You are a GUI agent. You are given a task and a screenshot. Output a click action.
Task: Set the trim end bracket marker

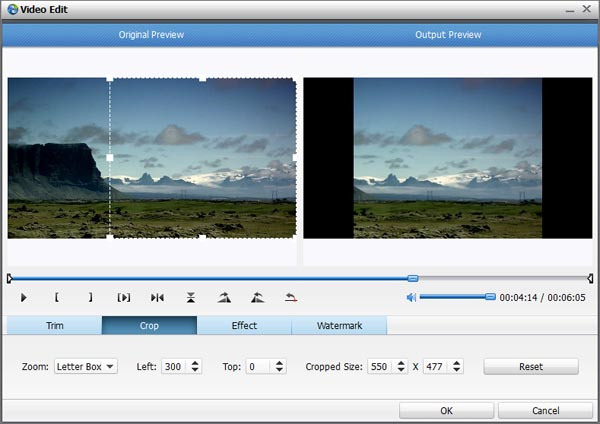click(x=90, y=297)
